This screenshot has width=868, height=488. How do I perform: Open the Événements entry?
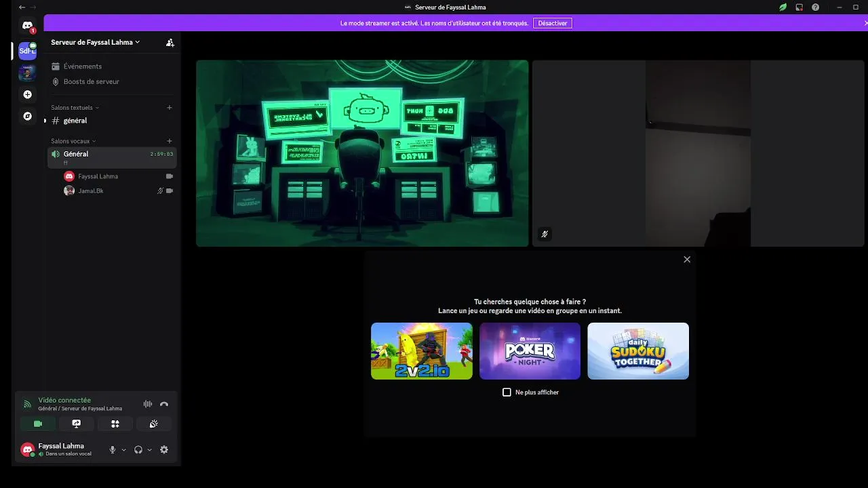pos(112,66)
